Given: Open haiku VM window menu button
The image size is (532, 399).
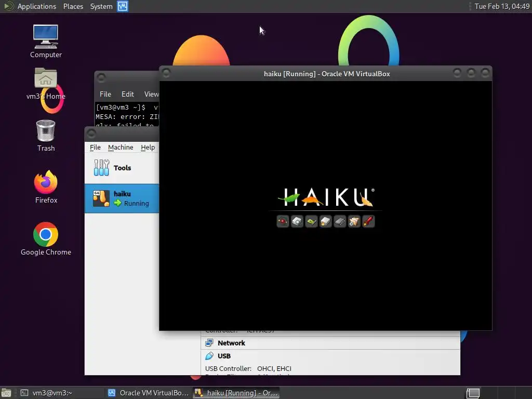Looking at the screenshot, I should (166, 73).
